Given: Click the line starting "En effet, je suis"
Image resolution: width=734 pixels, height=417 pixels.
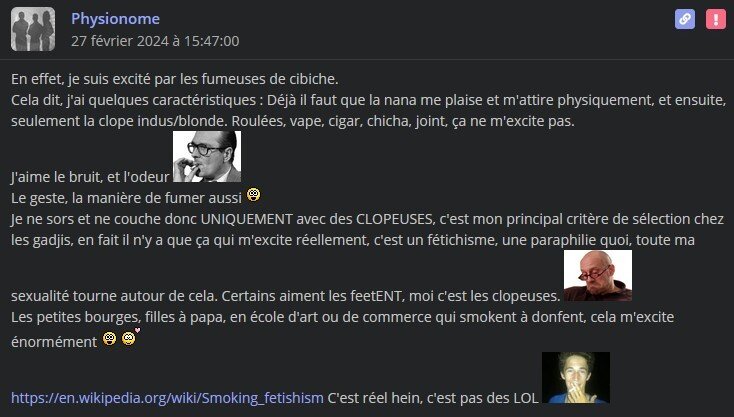Looking at the screenshot, I should (175, 79).
